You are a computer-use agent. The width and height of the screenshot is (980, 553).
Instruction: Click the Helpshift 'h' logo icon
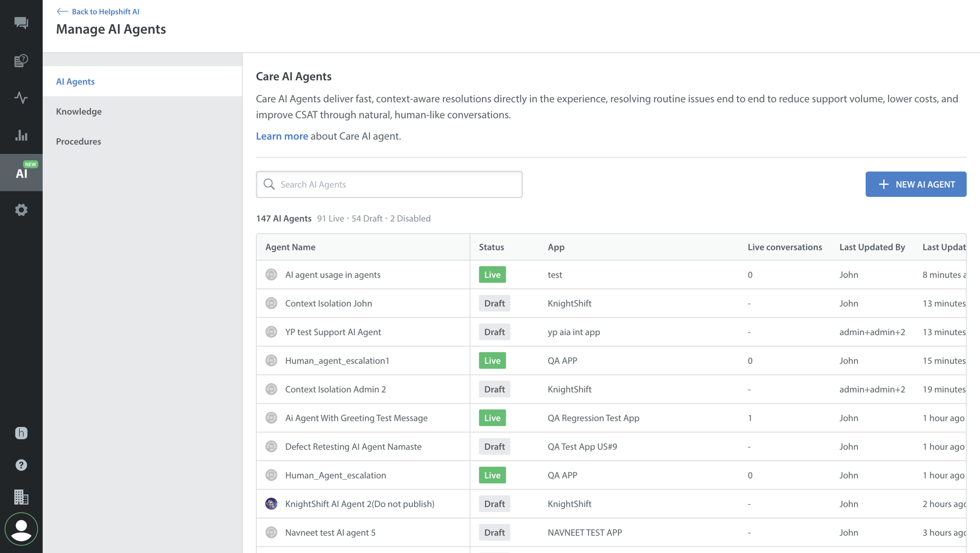[21, 433]
